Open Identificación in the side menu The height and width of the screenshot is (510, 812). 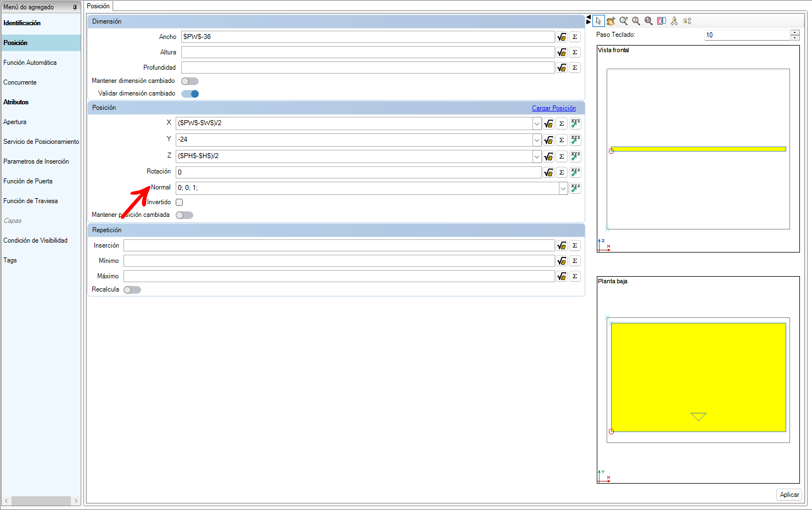[x=22, y=23]
